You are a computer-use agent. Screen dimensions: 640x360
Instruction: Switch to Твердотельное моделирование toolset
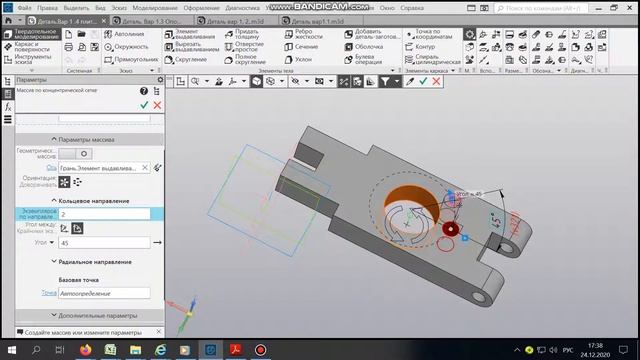click(x=32, y=34)
